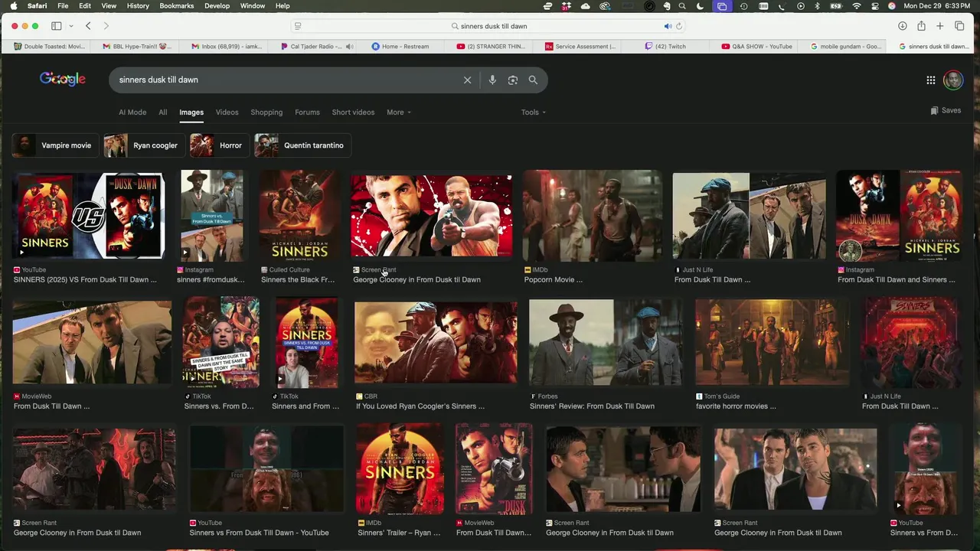Clear the search box with X icon

pos(467,80)
